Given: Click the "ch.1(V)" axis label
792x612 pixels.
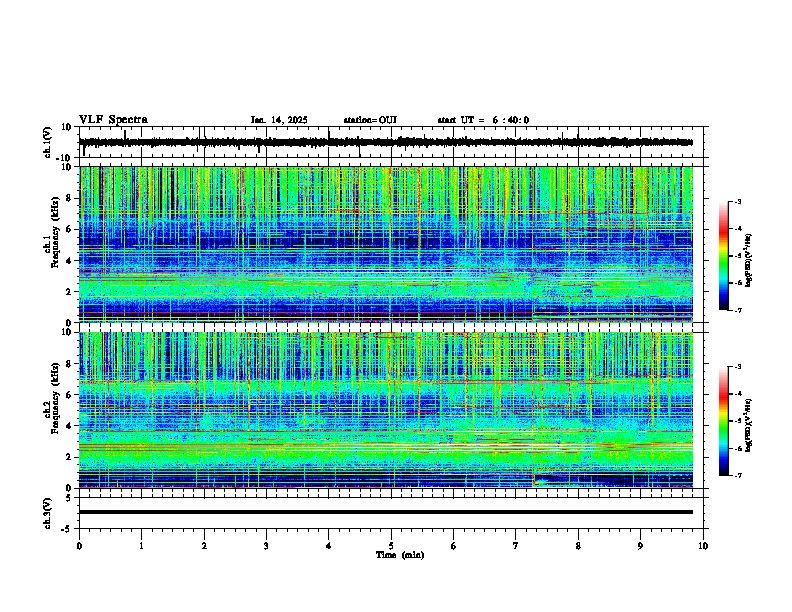Looking at the screenshot, I should pos(48,142).
